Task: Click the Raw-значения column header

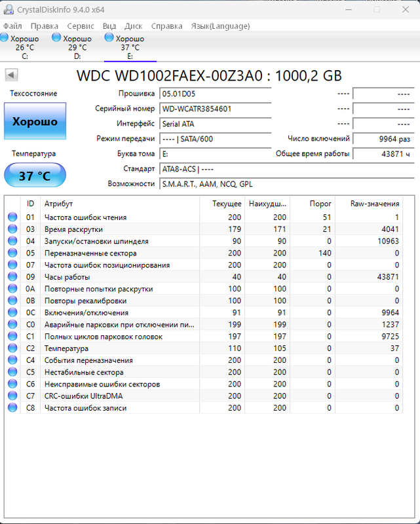Action: [x=369, y=204]
